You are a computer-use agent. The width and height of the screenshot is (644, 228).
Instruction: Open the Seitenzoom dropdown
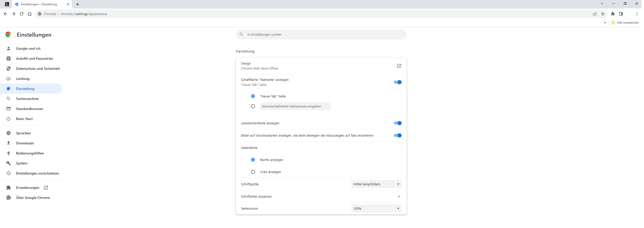click(376, 208)
